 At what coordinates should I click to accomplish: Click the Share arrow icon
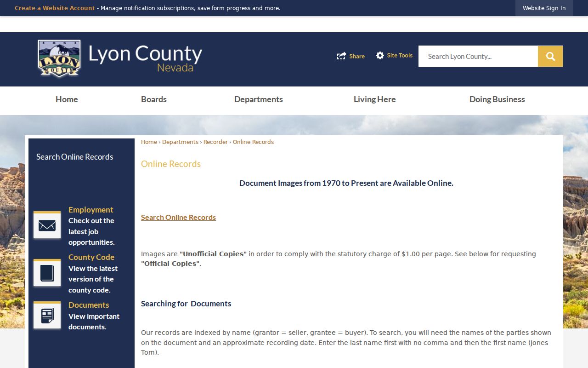click(341, 56)
